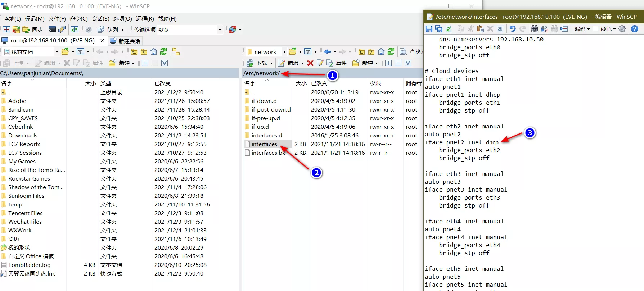This screenshot has width=644, height=291.
Task: Reload the file in editor toolbar
Action: point(449,29)
